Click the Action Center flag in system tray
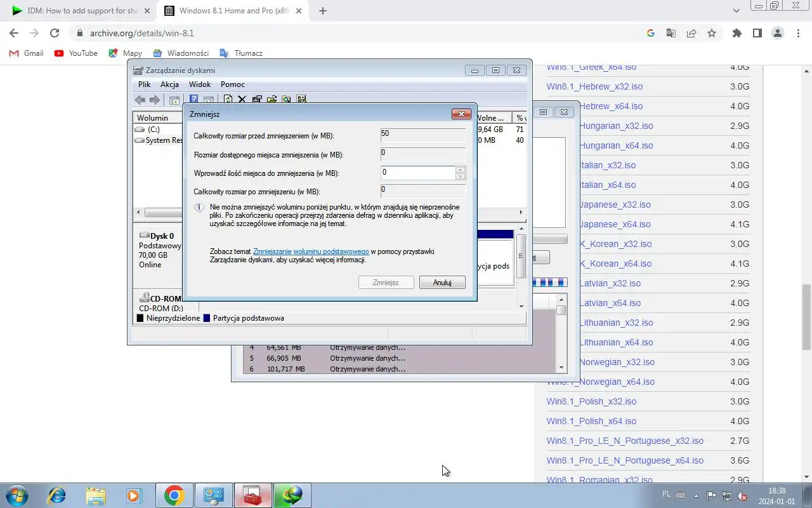Viewport: 812px width, 508px height. [711, 496]
